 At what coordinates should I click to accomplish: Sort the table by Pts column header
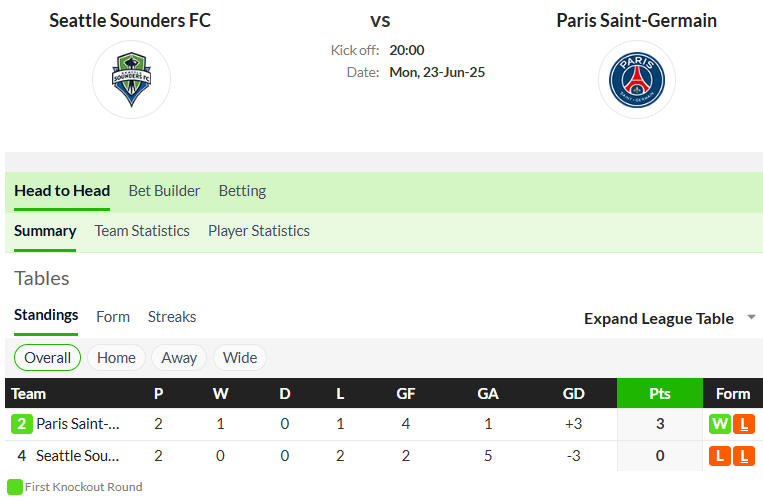pyautogui.click(x=660, y=393)
